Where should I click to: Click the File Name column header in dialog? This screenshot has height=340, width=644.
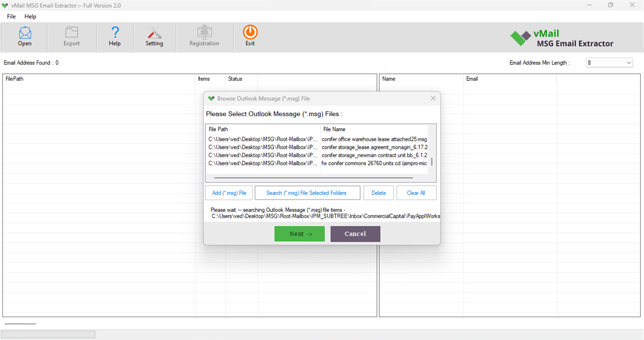[x=374, y=129]
